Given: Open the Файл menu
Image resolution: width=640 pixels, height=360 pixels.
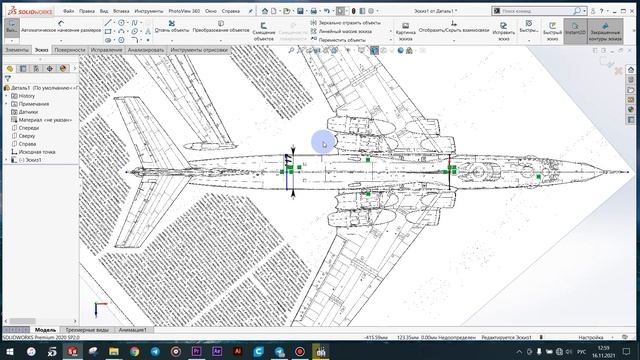Looking at the screenshot, I should [x=69, y=11].
